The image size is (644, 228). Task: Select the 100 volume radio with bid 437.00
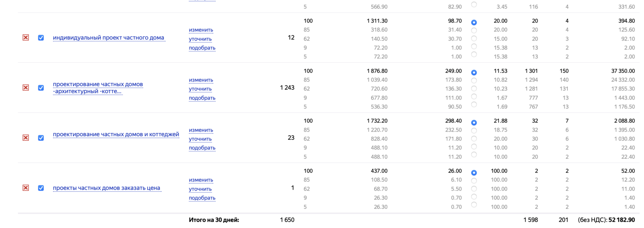pyautogui.click(x=474, y=173)
